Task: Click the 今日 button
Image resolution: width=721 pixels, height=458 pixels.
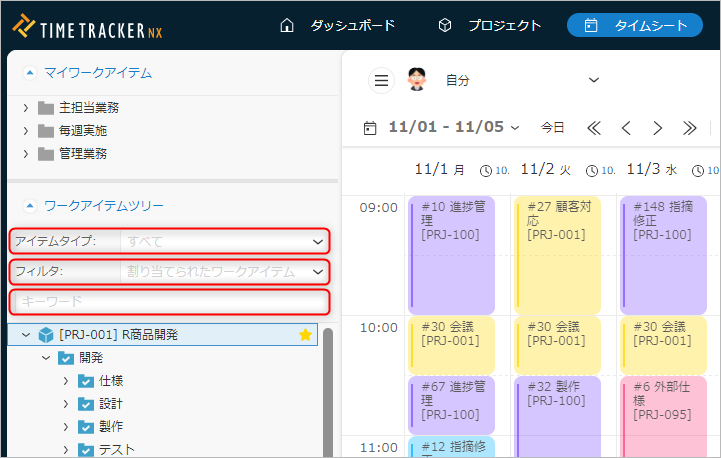Action: tap(552, 128)
